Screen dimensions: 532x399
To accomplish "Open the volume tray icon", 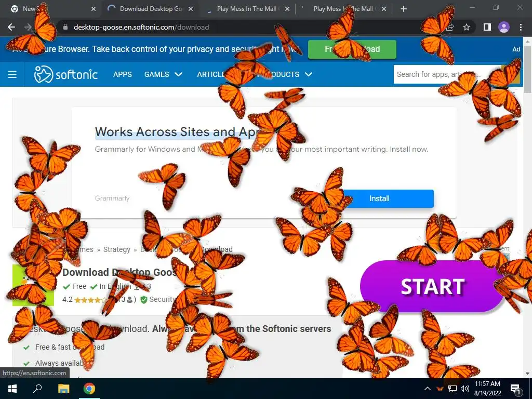I will coord(465,389).
